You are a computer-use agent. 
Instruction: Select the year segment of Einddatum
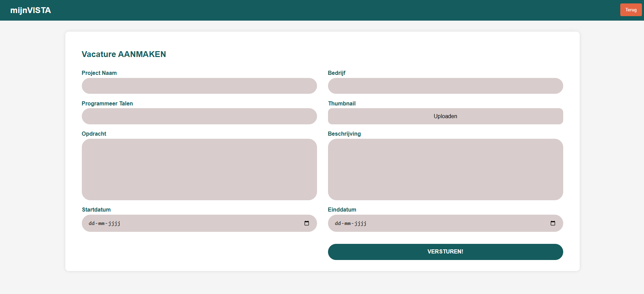tap(360, 223)
